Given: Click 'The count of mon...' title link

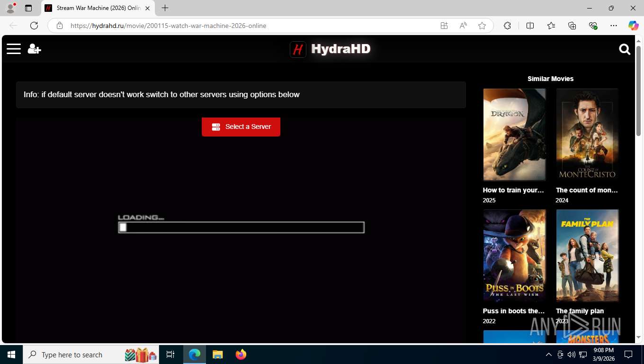Looking at the screenshot, I should tap(587, 190).
